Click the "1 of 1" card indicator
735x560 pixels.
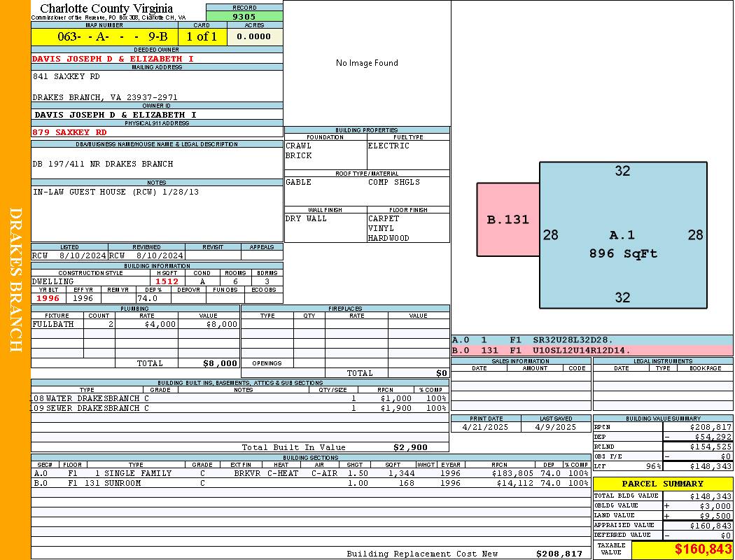coord(202,36)
